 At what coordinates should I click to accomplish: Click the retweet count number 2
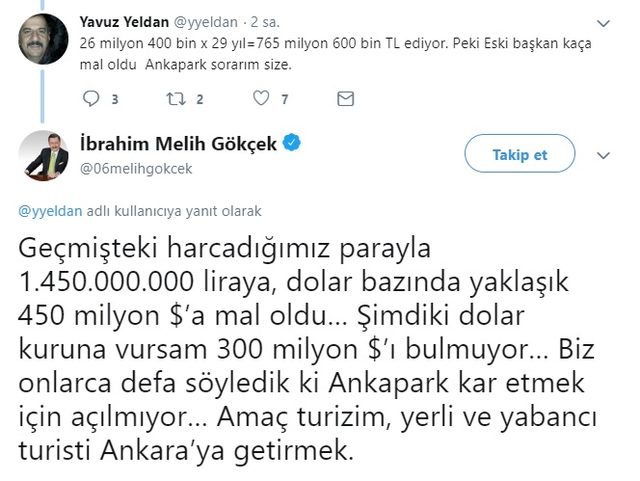(201, 99)
